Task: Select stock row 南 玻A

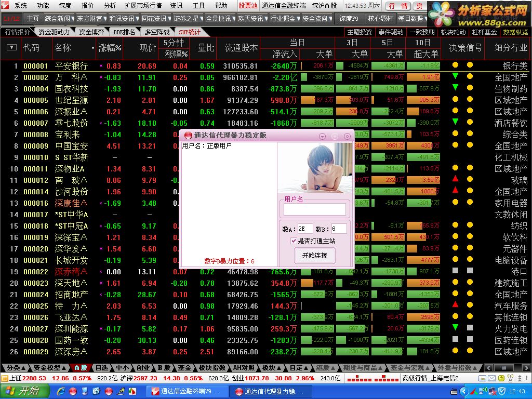Action: pyautogui.click(x=266, y=180)
